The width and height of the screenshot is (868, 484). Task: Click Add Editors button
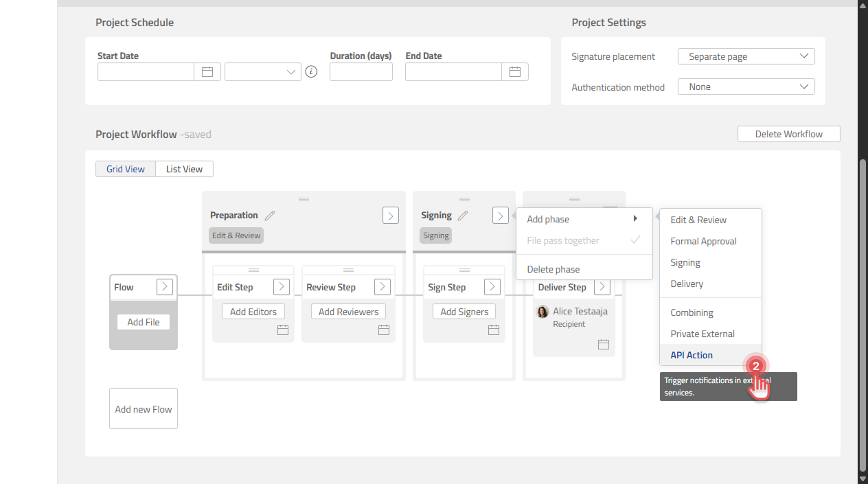253,312
